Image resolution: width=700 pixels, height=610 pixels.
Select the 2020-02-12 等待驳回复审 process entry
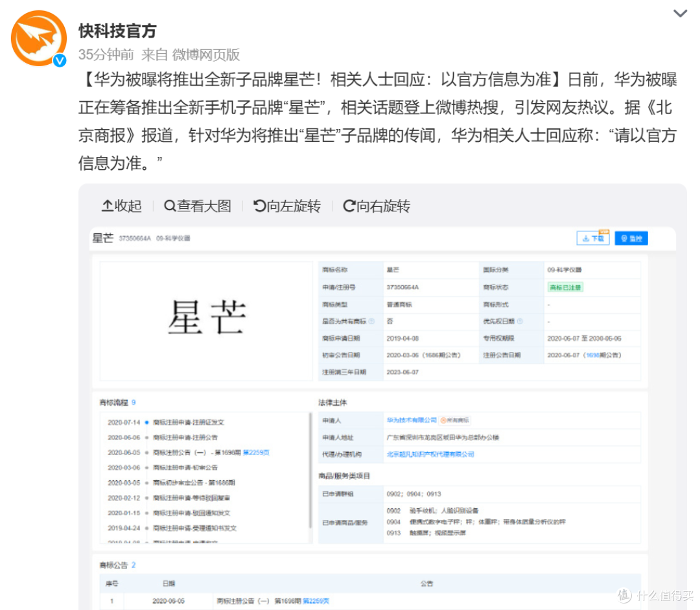(169, 498)
